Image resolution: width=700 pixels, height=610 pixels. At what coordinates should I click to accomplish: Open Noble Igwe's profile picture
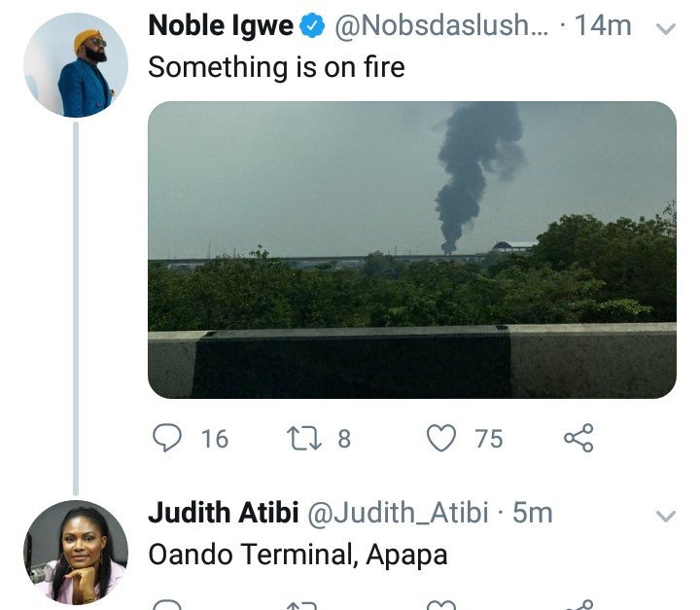[x=76, y=65]
